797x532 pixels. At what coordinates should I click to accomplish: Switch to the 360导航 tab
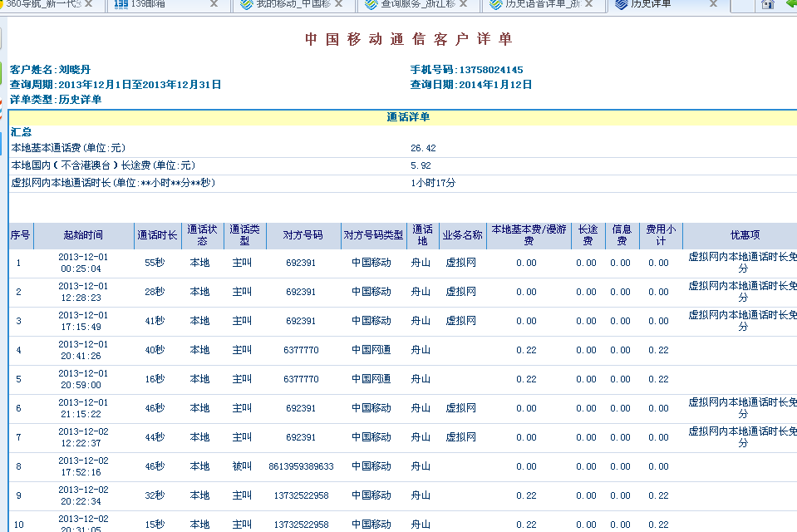(42, 4)
